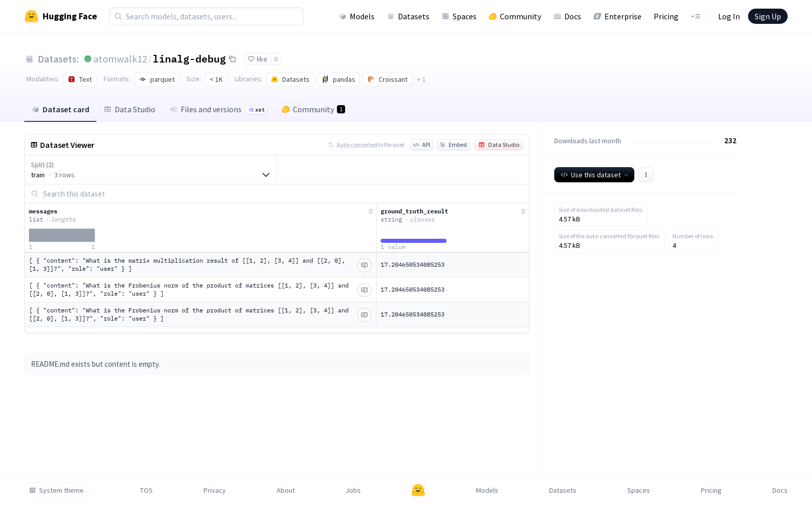The image size is (812, 508).
Task: Open the TOS footer link
Action: click(x=146, y=490)
